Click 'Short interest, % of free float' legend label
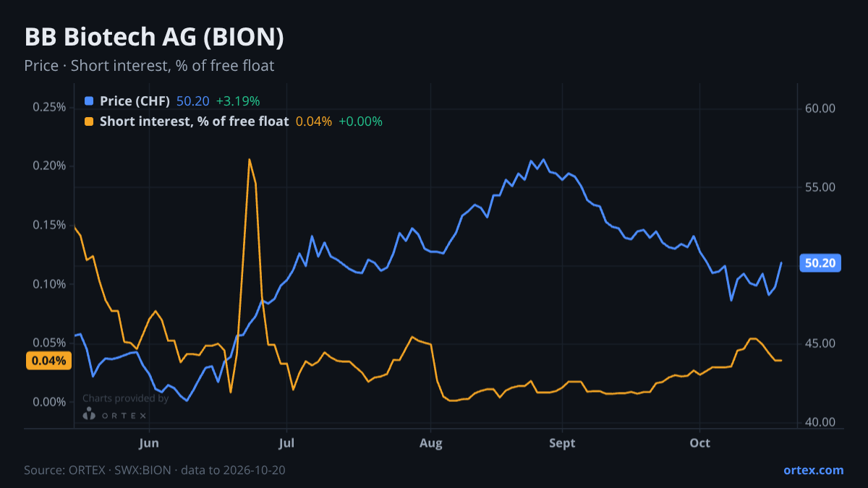This screenshot has height=488, width=868. [194, 121]
